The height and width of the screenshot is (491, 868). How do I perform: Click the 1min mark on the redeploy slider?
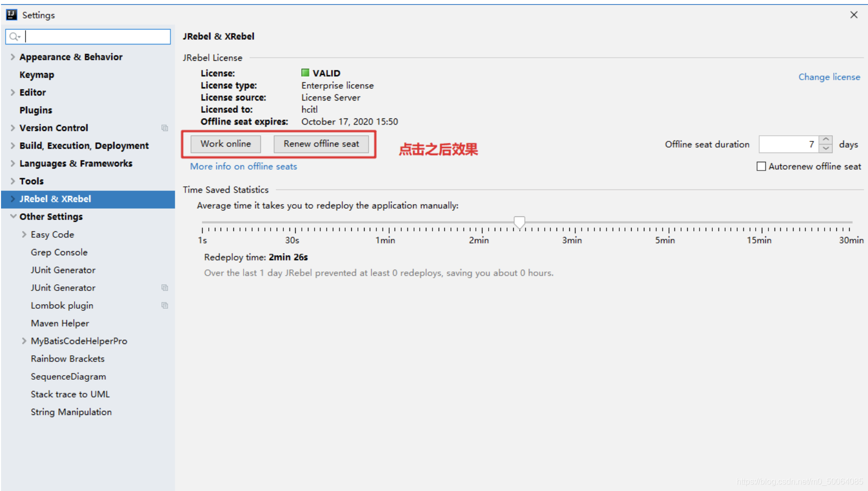point(385,240)
